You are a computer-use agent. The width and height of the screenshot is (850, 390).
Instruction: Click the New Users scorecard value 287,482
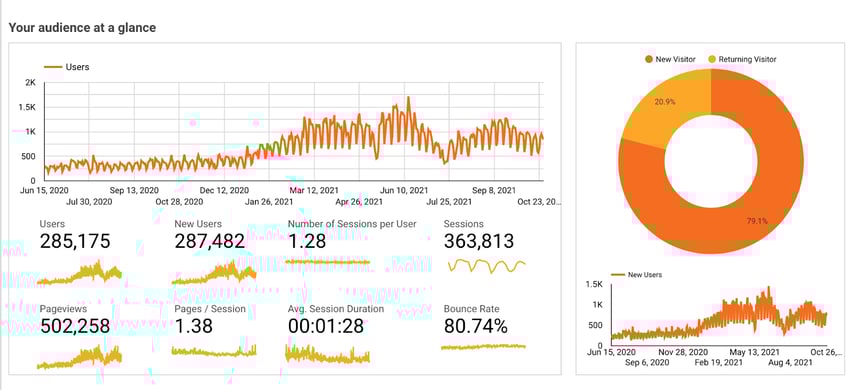point(209,241)
